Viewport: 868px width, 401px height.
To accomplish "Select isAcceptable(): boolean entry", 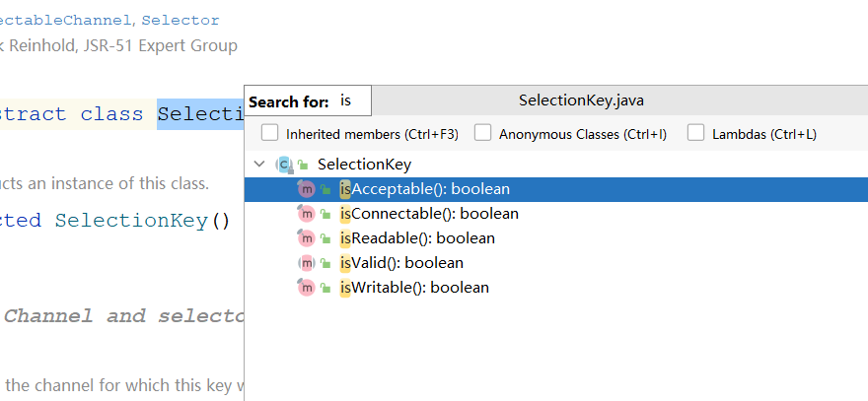I will (555, 189).
